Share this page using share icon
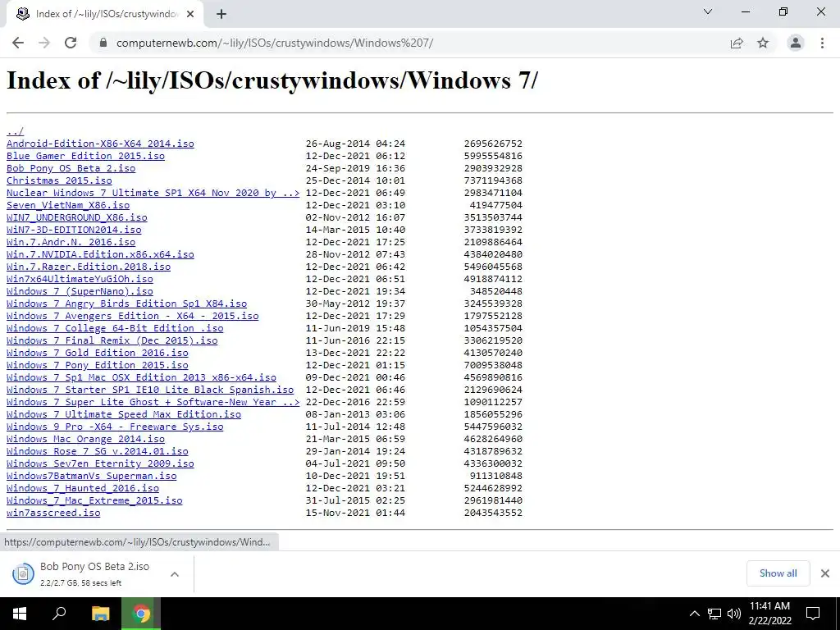The width and height of the screenshot is (840, 630). coord(737,43)
